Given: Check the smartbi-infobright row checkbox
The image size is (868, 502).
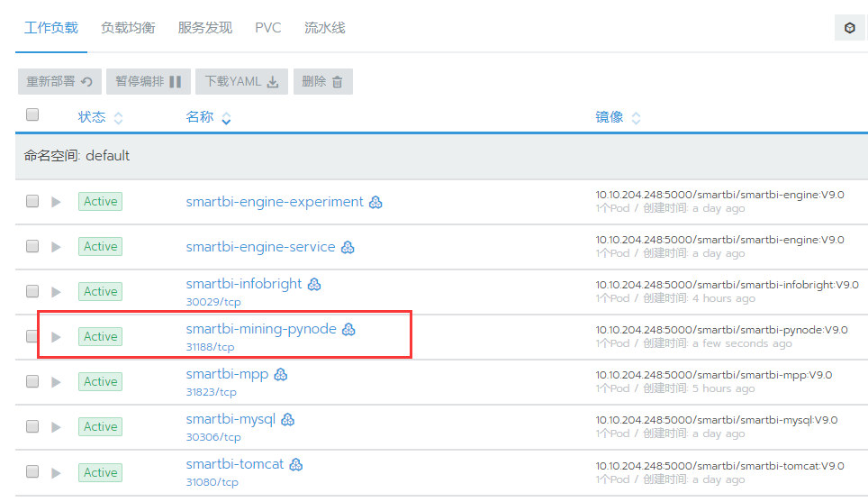Looking at the screenshot, I should (32, 291).
